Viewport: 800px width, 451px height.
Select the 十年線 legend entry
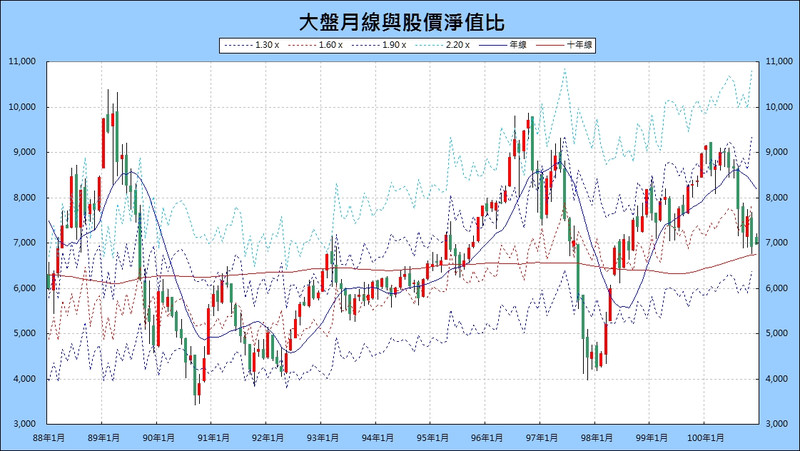coord(563,45)
